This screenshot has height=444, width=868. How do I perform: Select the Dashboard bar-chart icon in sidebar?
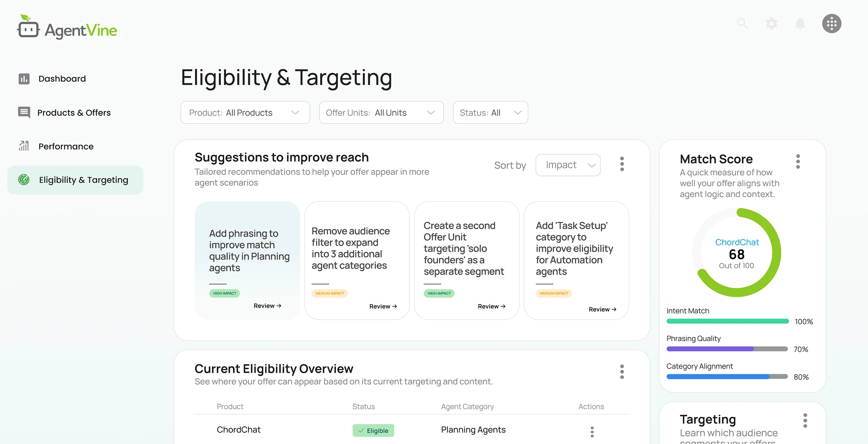tap(24, 78)
